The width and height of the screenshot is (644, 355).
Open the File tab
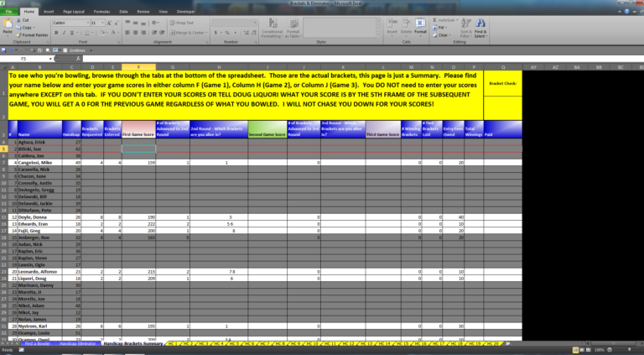8,12
